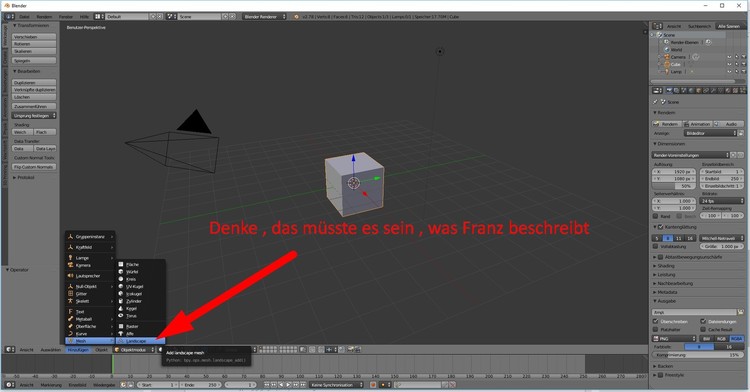Click the Kreis mesh icon
This screenshot has height=392, width=750.
click(121, 279)
